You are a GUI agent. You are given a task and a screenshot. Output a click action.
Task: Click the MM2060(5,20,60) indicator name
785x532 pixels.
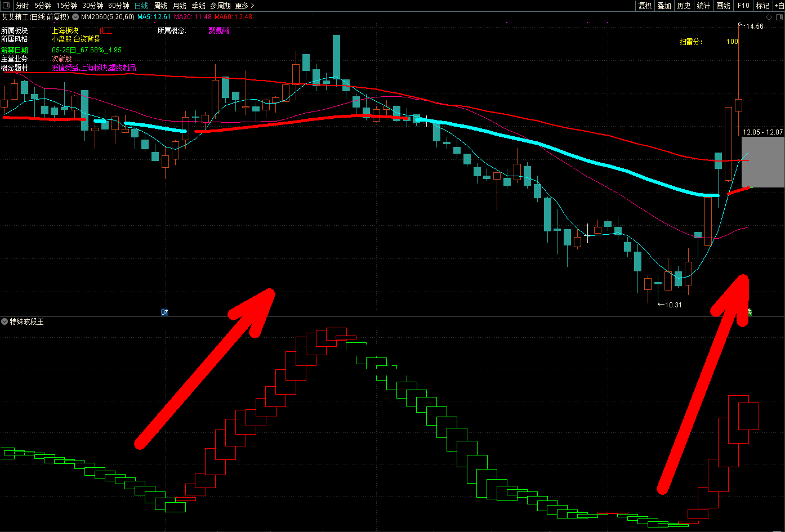pos(108,17)
